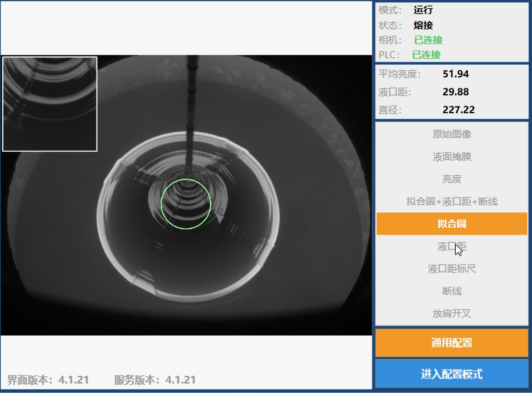Switch to the 断线 detection view

[x=452, y=291]
